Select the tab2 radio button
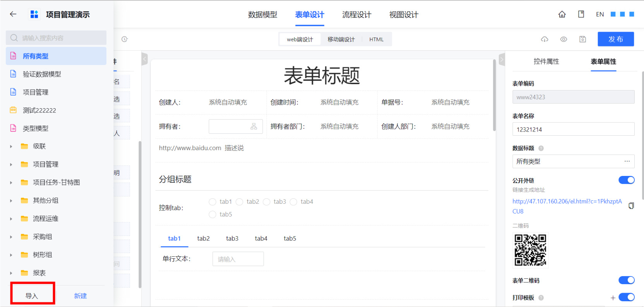Screen dimensions: 644x307 tap(239, 202)
